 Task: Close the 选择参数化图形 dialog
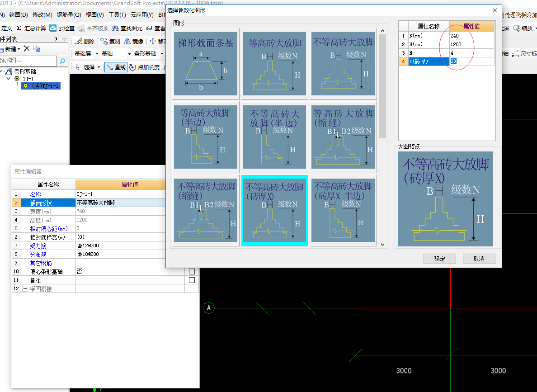coord(495,10)
